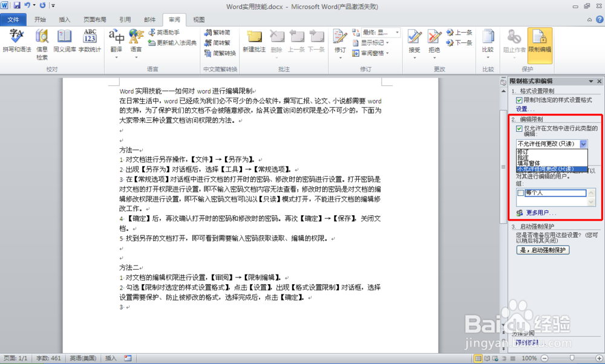605x364 pixels.
Task: Click the 100% zoom level
Action: [x=529, y=358]
